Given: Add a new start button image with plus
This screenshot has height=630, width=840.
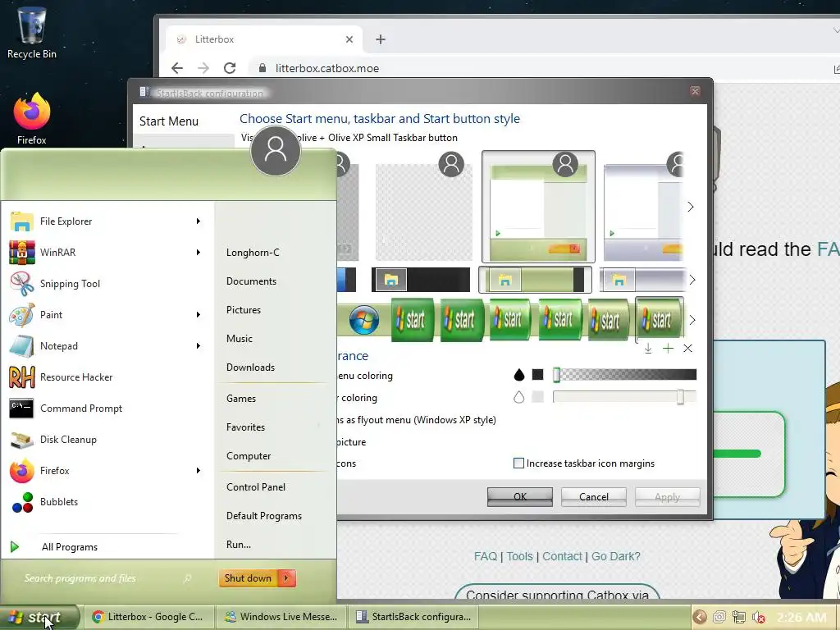Looking at the screenshot, I should (668, 349).
